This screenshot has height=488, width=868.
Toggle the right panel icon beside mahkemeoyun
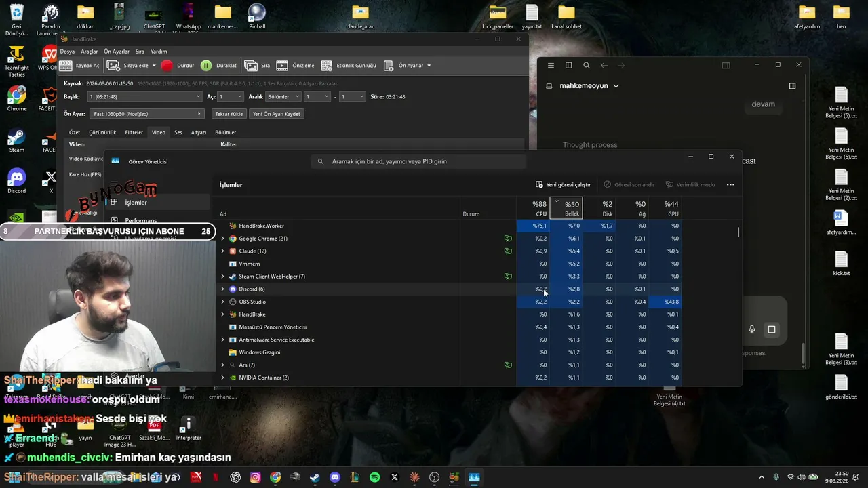coord(792,86)
